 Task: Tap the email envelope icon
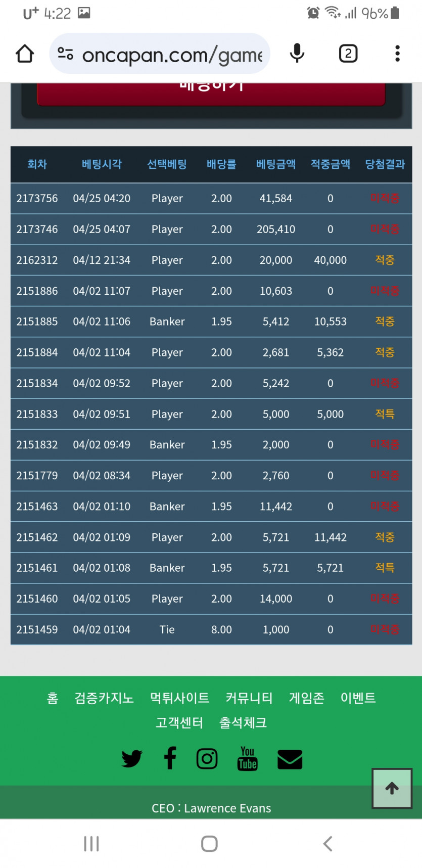290,759
